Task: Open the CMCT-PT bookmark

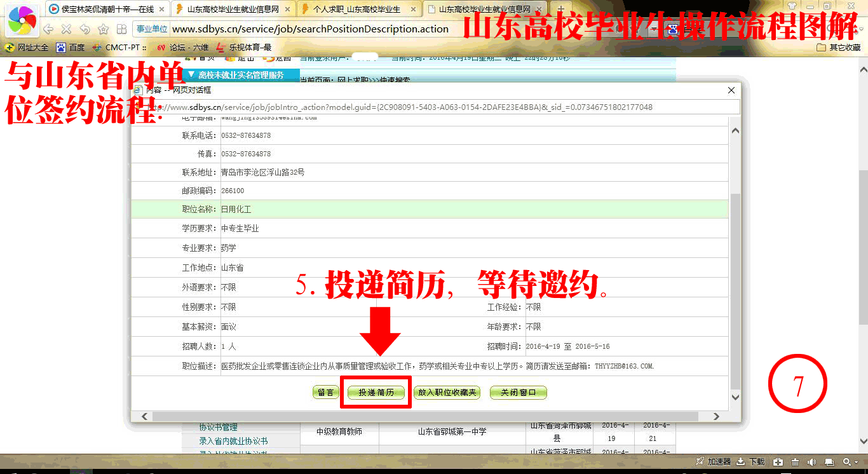Action: 119,47
